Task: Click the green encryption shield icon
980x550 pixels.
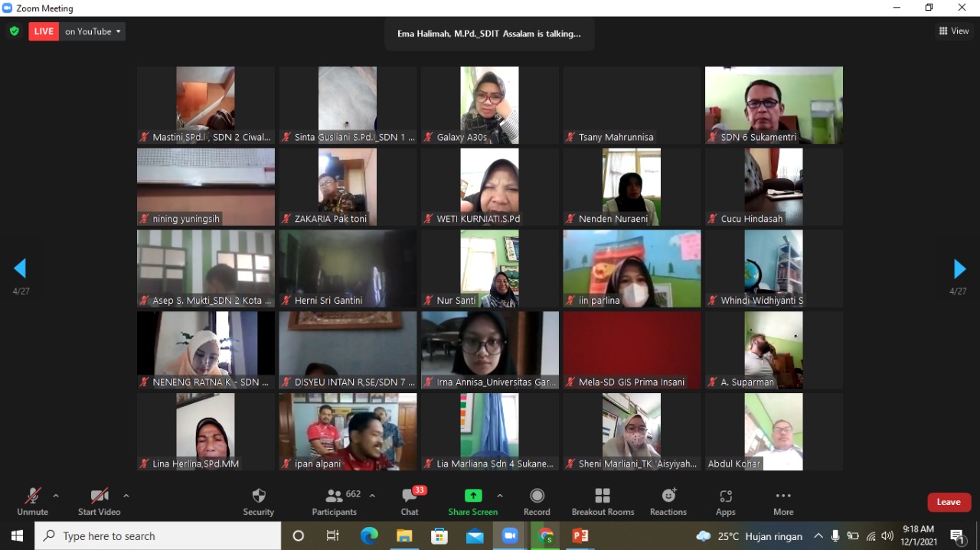Action: pyautogui.click(x=14, y=31)
